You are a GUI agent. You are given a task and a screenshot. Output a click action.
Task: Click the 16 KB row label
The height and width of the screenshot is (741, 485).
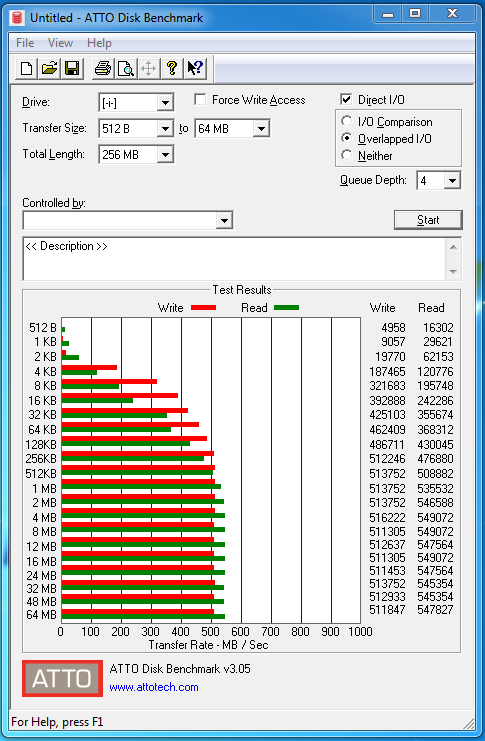click(x=42, y=401)
